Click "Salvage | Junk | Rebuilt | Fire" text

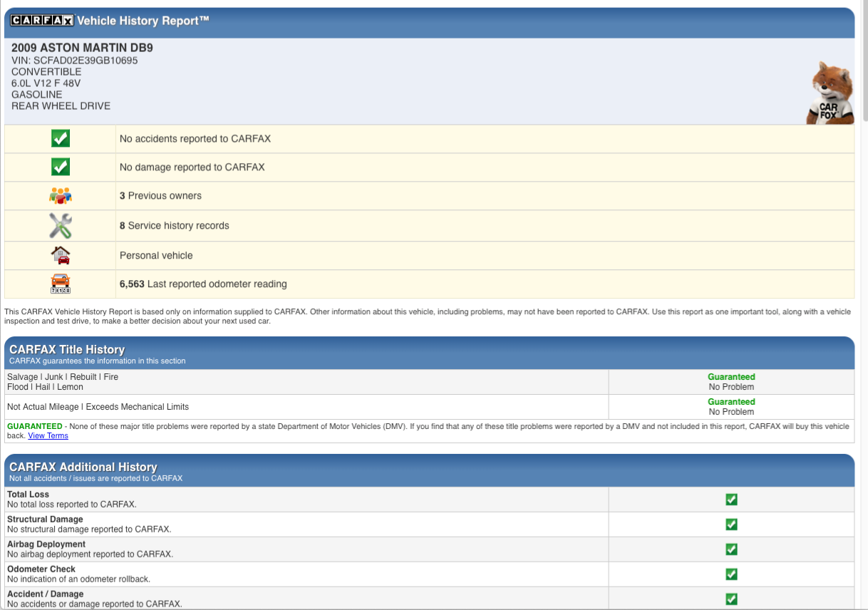coord(63,377)
